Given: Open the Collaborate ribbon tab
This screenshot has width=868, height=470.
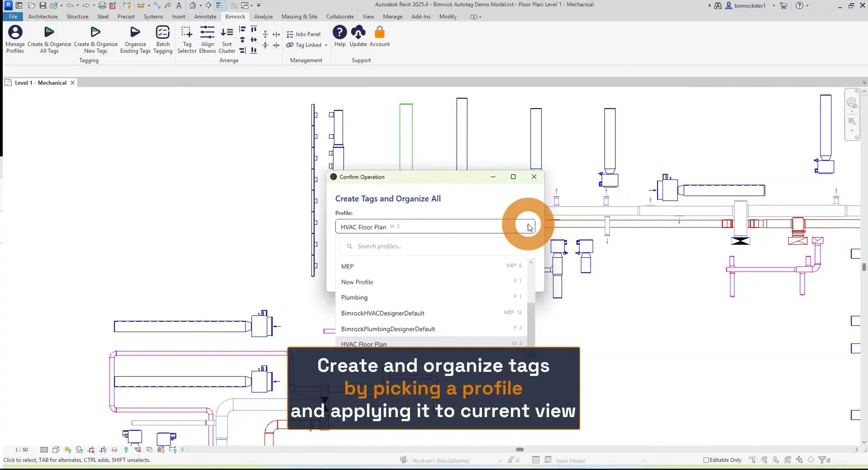Looking at the screenshot, I should [340, 16].
